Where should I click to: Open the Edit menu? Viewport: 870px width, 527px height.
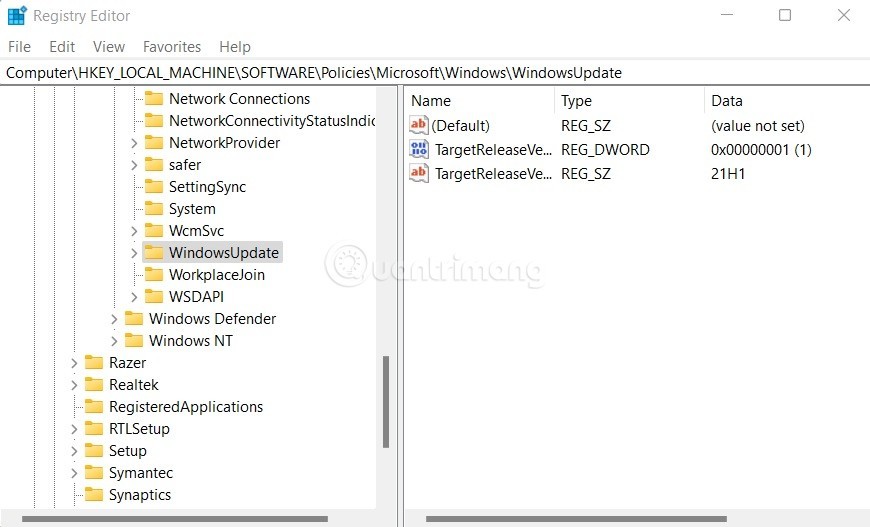62,47
